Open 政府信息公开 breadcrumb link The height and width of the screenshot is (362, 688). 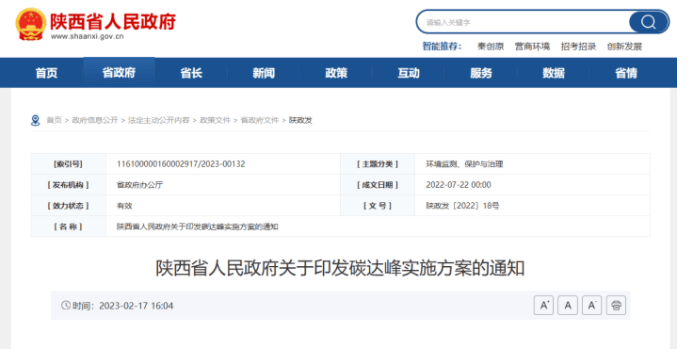pos(95,120)
